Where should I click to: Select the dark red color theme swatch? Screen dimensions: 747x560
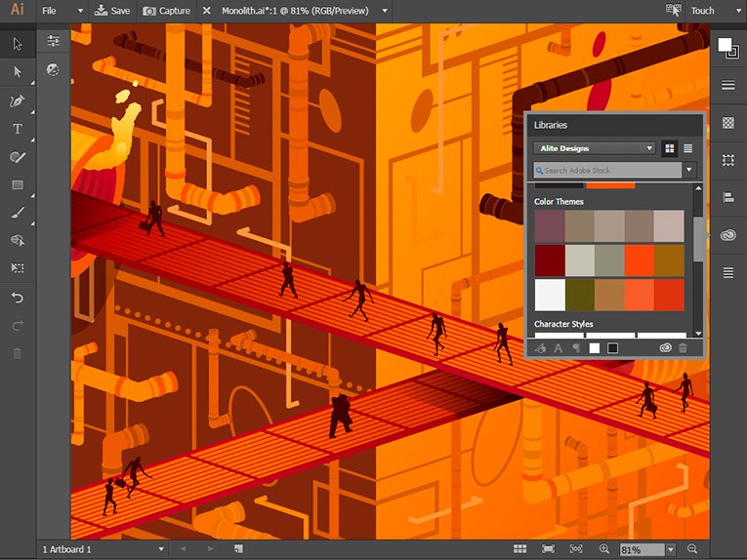[x=550, y=260]
